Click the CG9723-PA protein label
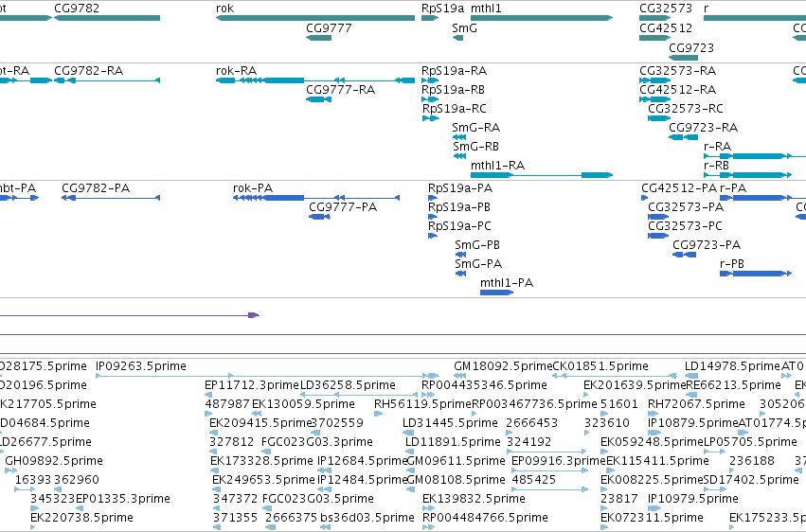 (707, 245)
